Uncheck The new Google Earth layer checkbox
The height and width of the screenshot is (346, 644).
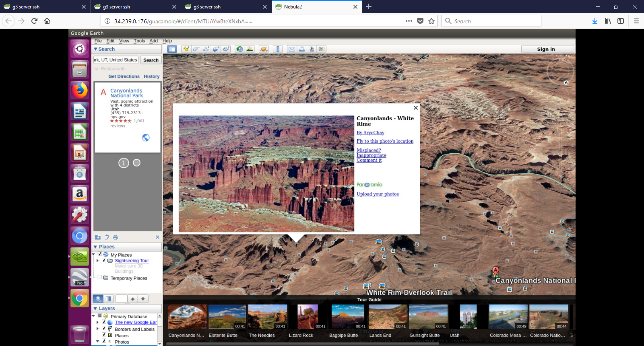point(104,322)
